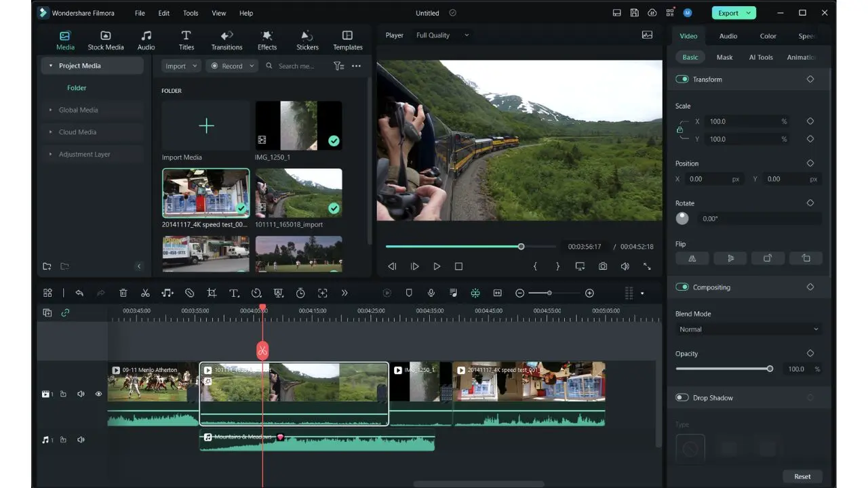Click the Search media input field
868x488 pixels.
pyautogui.click(x=296, y=66)
